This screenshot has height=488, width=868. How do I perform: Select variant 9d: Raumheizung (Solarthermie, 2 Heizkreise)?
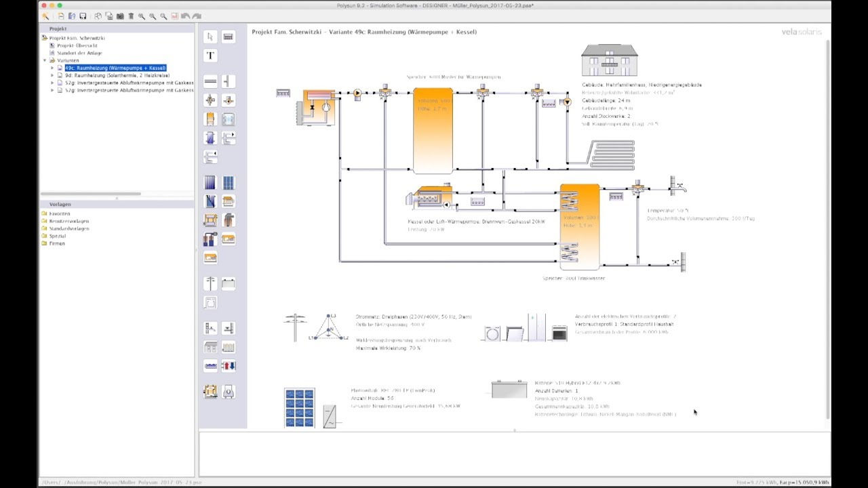point(117,75)
